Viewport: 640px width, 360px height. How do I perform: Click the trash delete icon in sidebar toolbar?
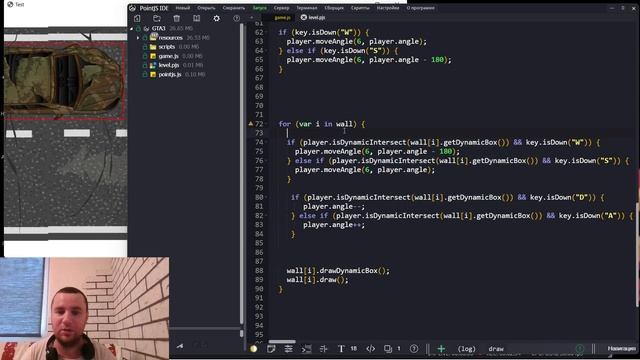point(176,18)
